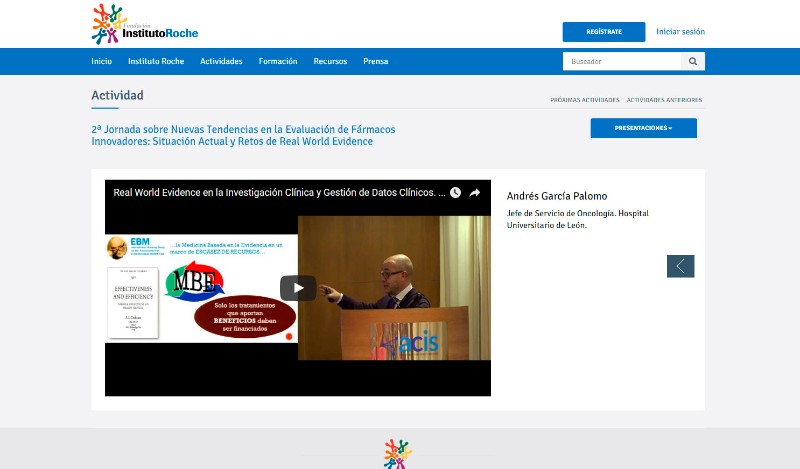Select the PRÓXIMAS ACTIVIDADES tab

click(585, 100)
